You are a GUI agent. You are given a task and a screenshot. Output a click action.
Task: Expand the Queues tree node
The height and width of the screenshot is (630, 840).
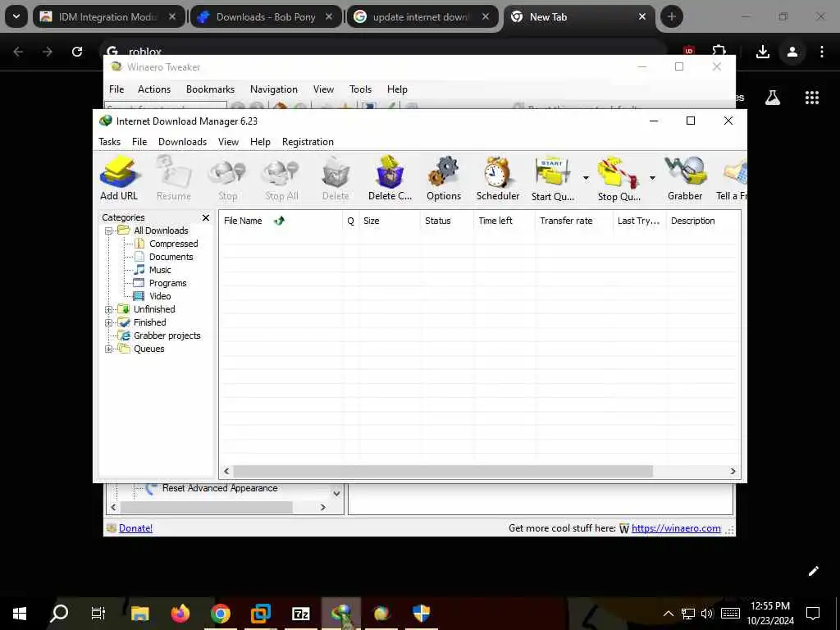point(109,349)
